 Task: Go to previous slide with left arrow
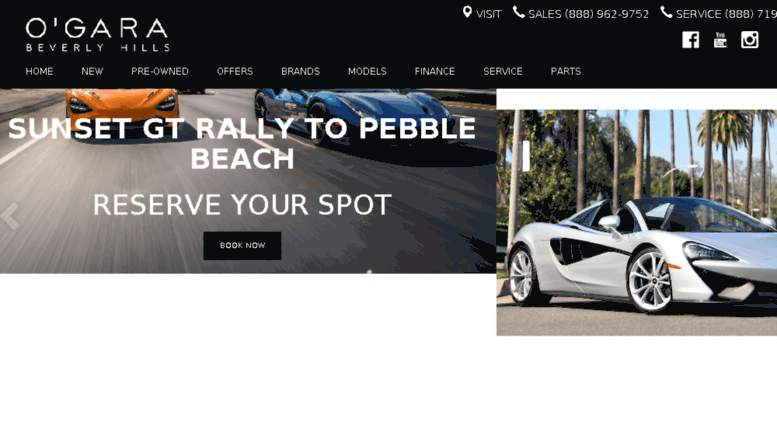[x=9, y=216]
